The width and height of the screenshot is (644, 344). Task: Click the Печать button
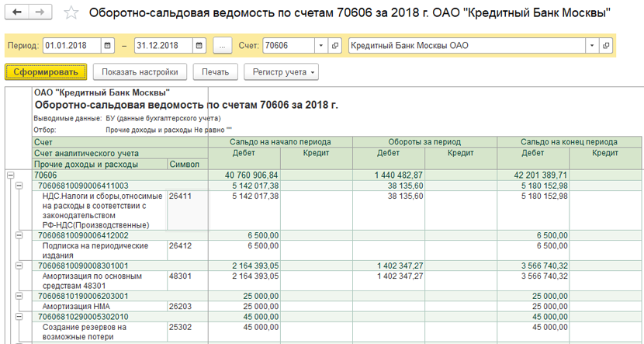(x=215, y=72)
